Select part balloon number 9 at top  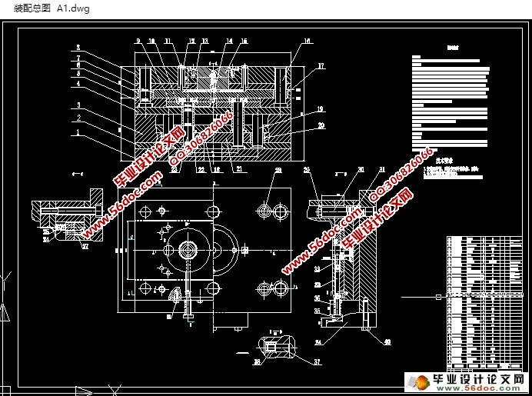pyautogui.click(x=138, y=40)
